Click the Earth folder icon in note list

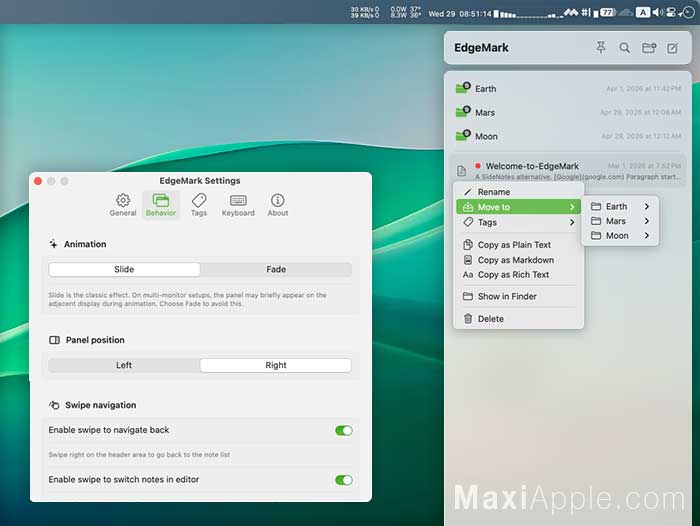pos(463,88)
